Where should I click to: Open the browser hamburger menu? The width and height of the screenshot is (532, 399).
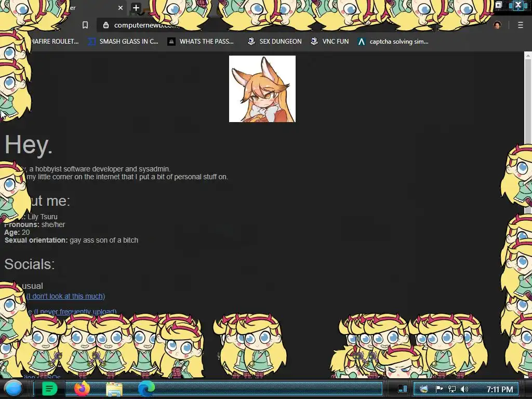[x=520, y=25]
